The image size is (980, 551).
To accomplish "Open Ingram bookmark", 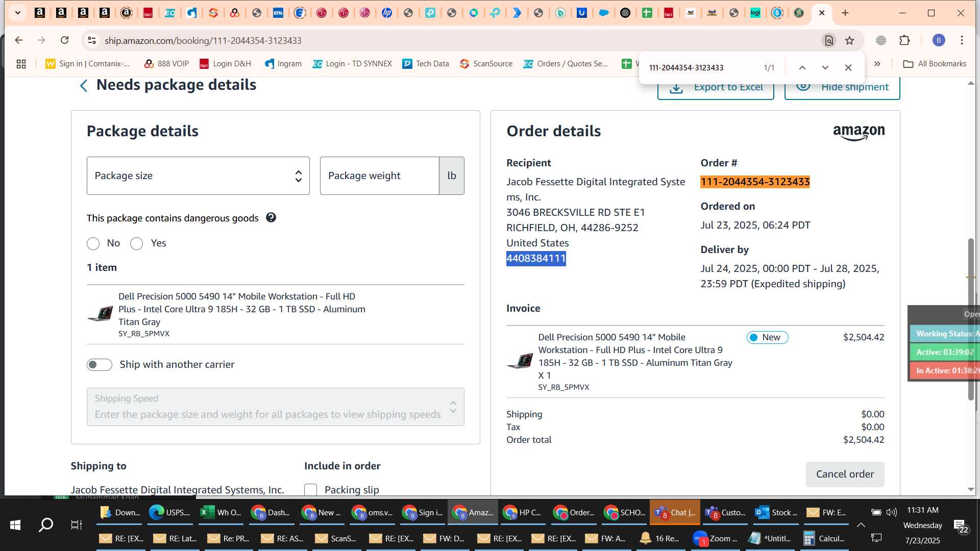I will [283, 64].
